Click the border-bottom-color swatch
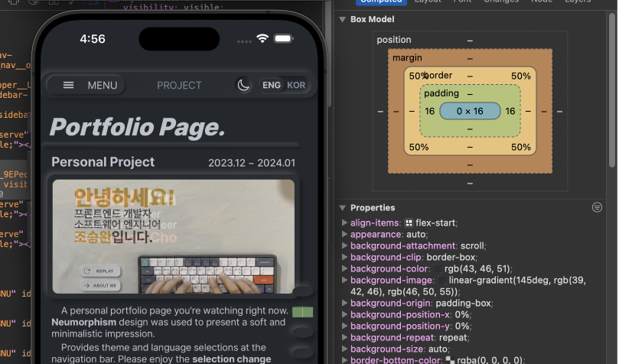 click(450, 360)
